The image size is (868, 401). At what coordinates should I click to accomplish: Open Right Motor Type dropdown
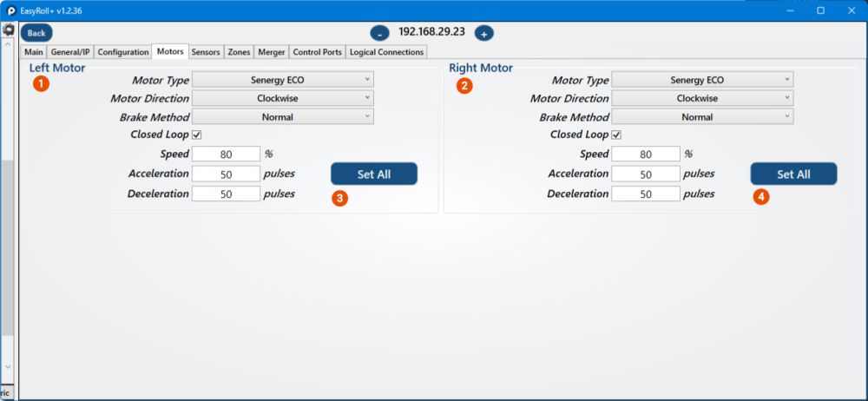(x=702, y=80)
